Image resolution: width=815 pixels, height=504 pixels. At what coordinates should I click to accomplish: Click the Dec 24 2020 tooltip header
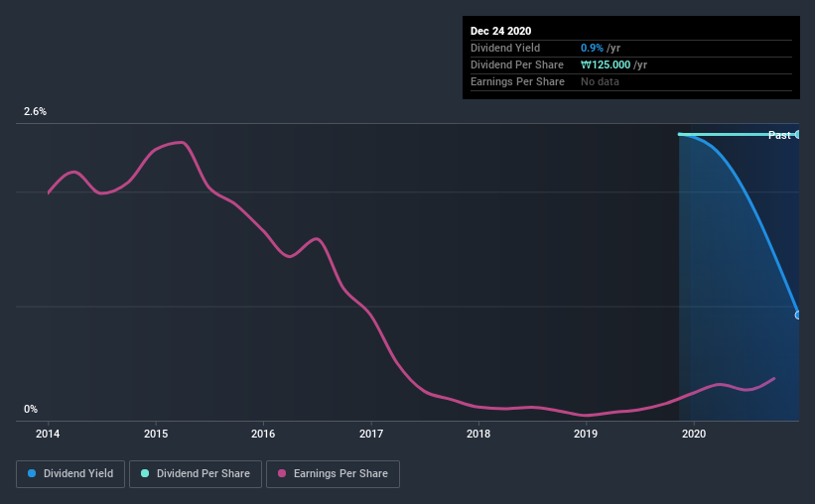[x=500, y=31]
